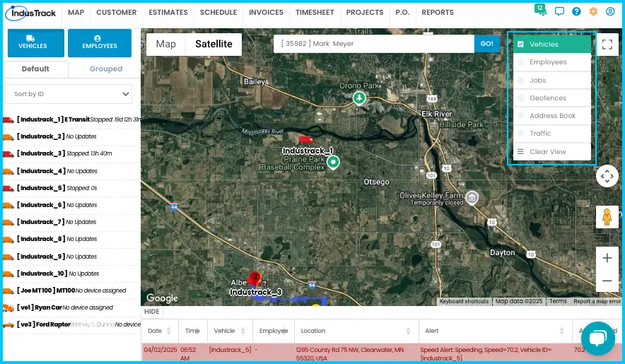Open the INVOICES menu
This screenshot has width=625, height=364.
(x=267, y=12)
